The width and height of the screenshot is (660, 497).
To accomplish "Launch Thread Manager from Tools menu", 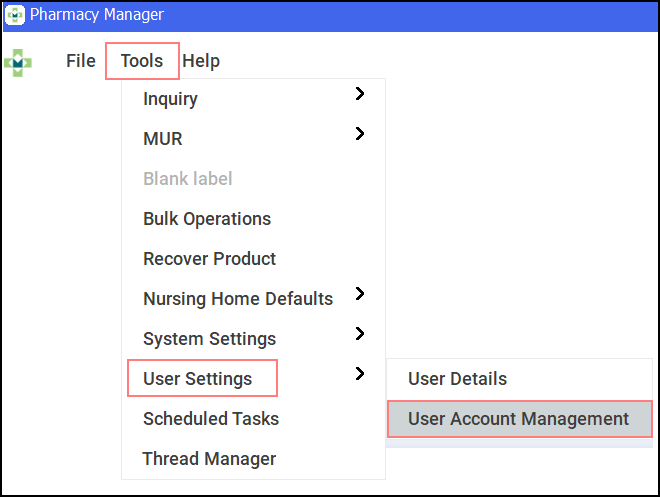I will (209, 459).
